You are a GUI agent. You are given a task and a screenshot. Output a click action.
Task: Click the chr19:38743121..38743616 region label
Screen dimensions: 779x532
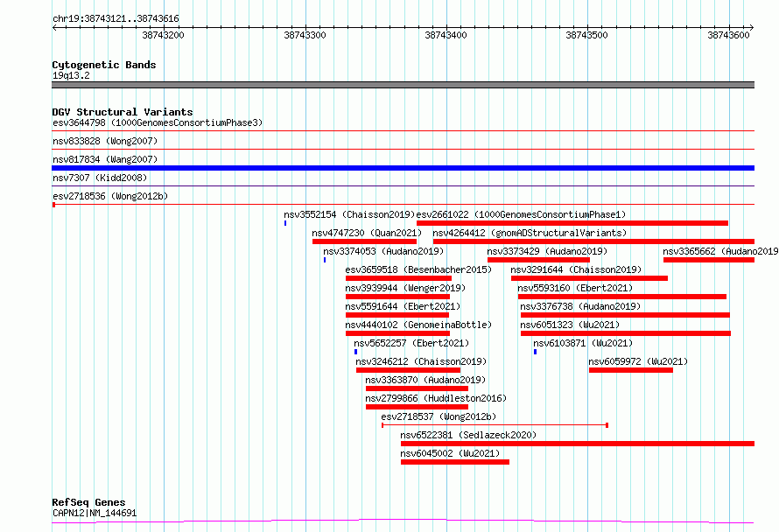click(x=116, y=19)
